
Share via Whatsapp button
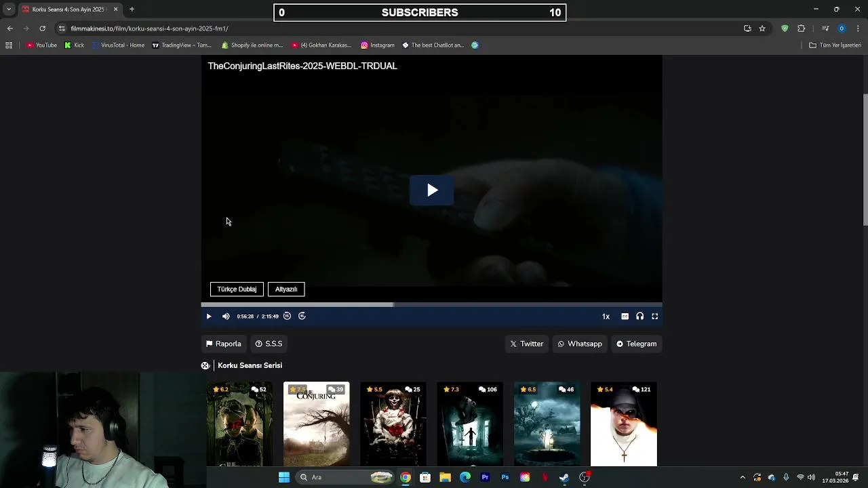coord(580,344)
